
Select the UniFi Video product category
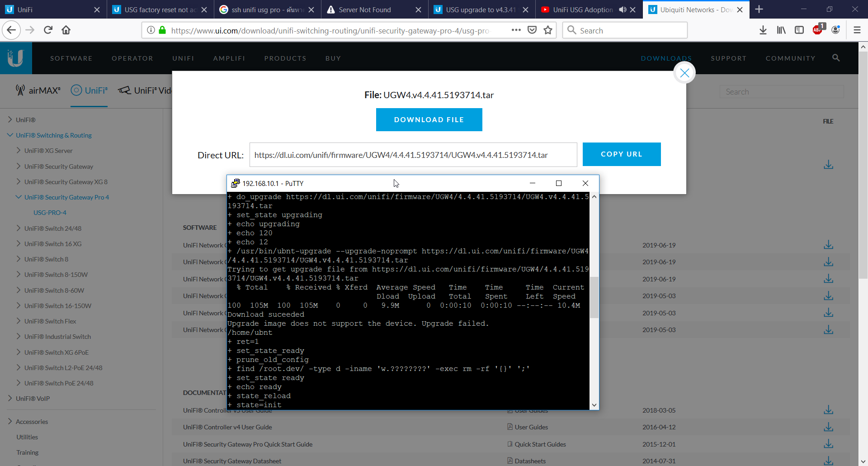coord(145,90)
